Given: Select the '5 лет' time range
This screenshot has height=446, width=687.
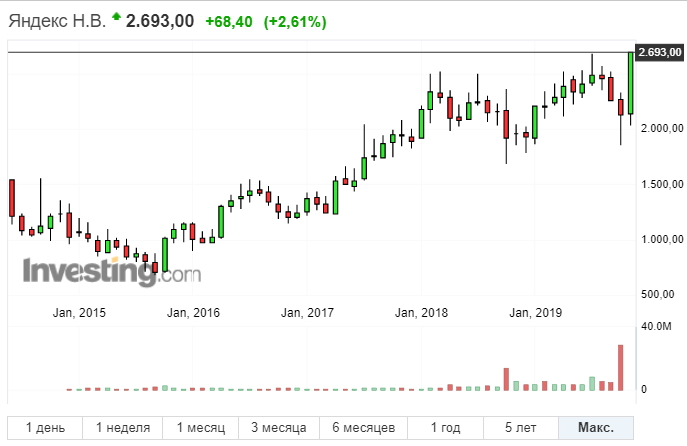Looking at the screenshot, I should pos(521,428).
